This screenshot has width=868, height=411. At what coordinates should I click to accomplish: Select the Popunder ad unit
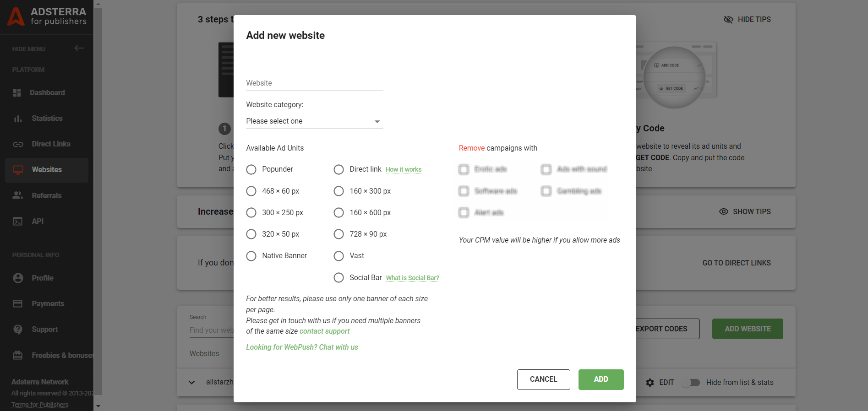point(251,169)
